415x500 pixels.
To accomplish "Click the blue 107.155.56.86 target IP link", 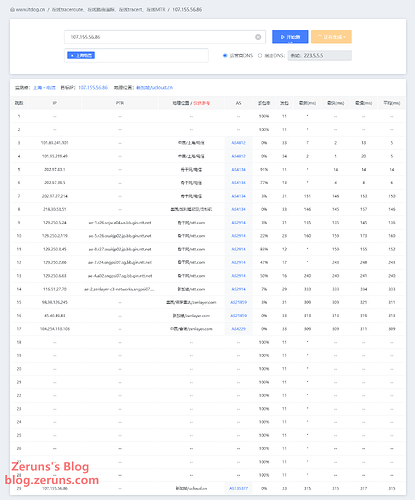I will [93, 88].
